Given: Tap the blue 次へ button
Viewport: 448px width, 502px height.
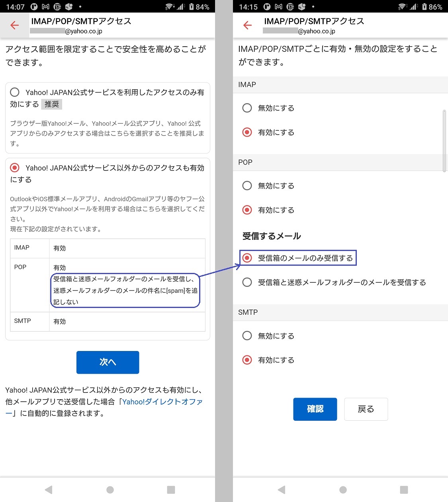Looking at the screenshot, I should click(x=108, y=362).
